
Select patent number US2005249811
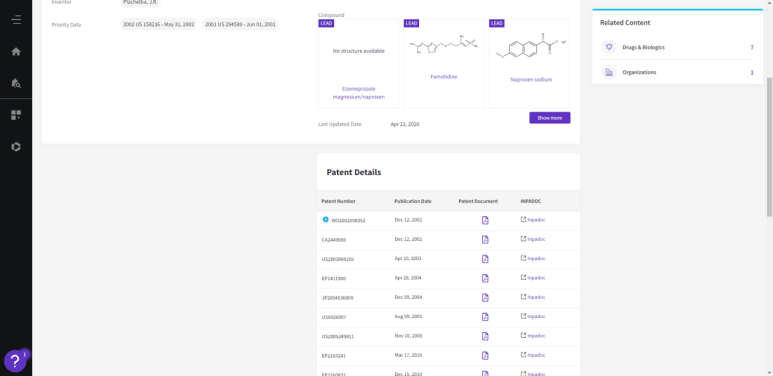(x=338, y=337)
